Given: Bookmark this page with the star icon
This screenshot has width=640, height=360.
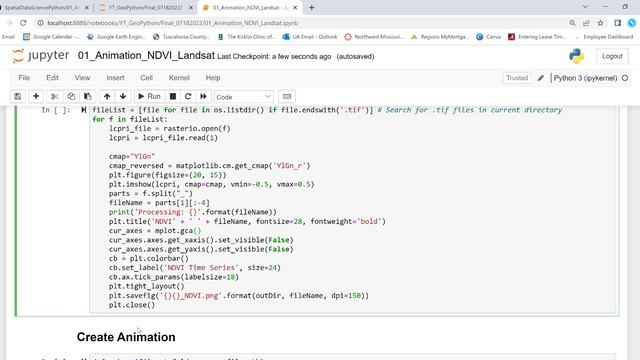Looking at the screenshot, I should (x=600, y=23).
